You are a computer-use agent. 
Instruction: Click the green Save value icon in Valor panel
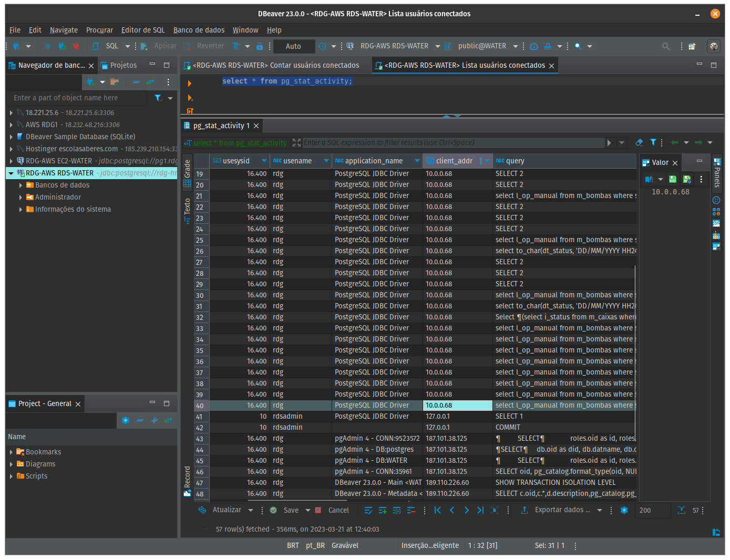pos(672,179)
